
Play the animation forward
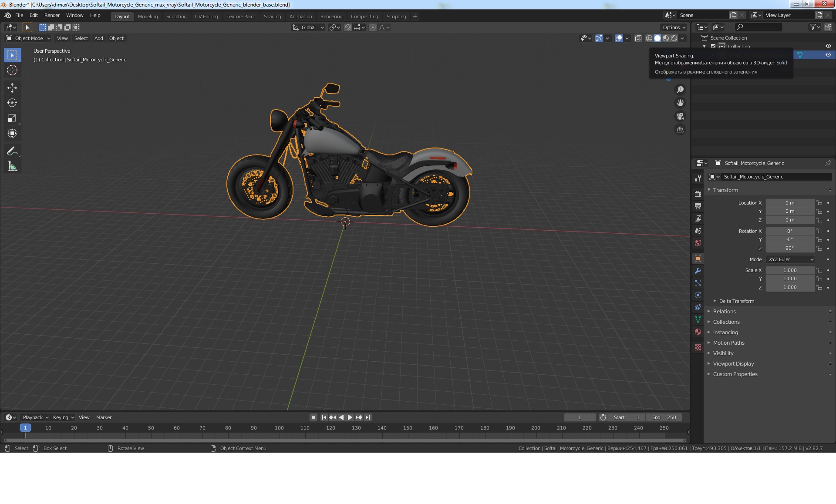click(350, 417)
